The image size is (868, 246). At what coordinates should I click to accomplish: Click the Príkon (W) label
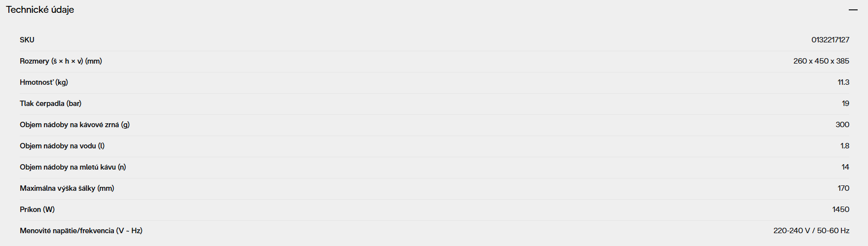37,210
